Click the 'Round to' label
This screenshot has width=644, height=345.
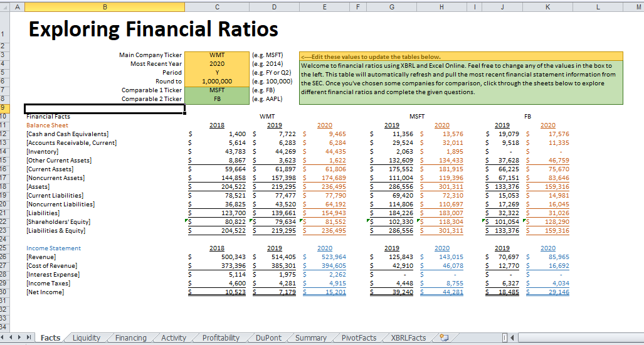tap(169, 82)
